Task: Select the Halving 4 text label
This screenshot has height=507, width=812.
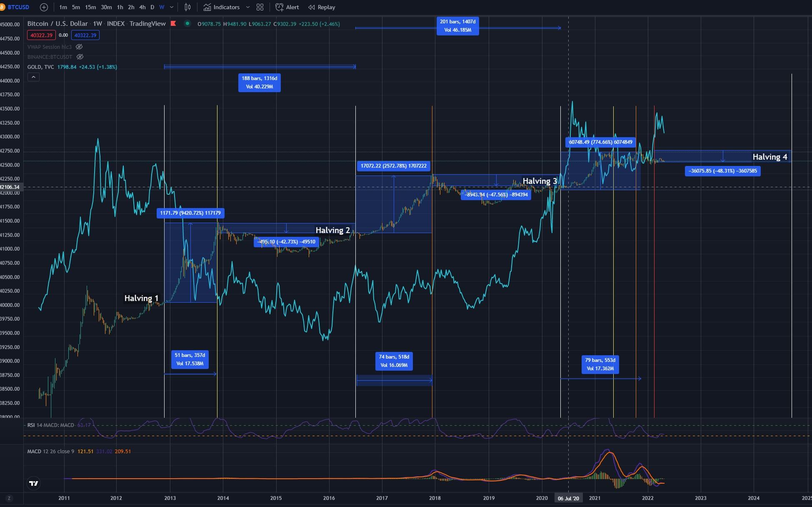Action: pyautogui.click(x=770, y=157)
